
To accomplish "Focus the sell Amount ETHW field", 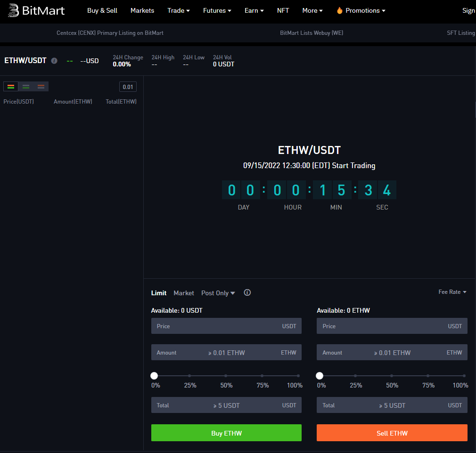I will [x=392, y=353].
